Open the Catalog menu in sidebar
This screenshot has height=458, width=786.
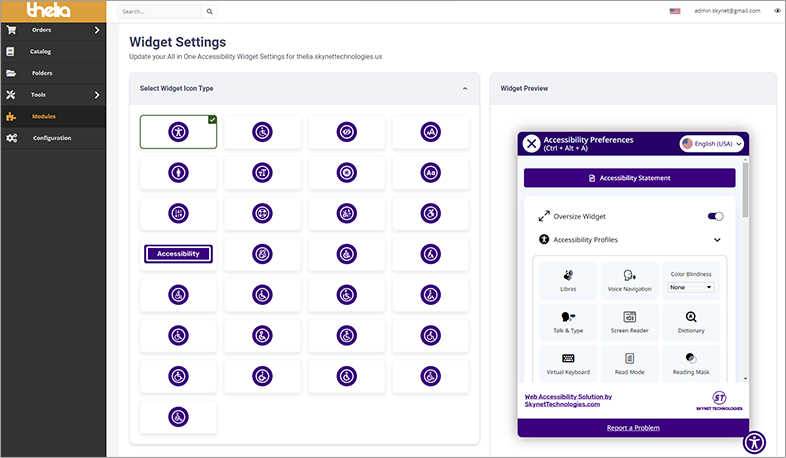40,51
